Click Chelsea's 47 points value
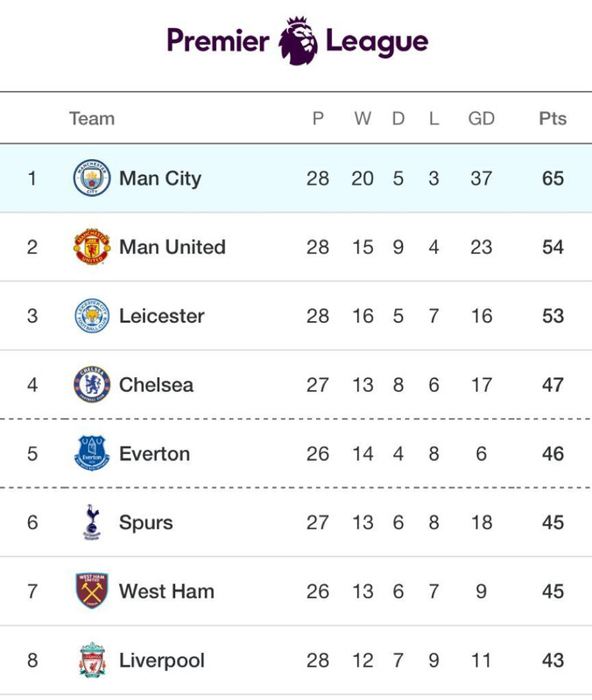The height and width of the screenshot is (700, 592). pos(553,384)
